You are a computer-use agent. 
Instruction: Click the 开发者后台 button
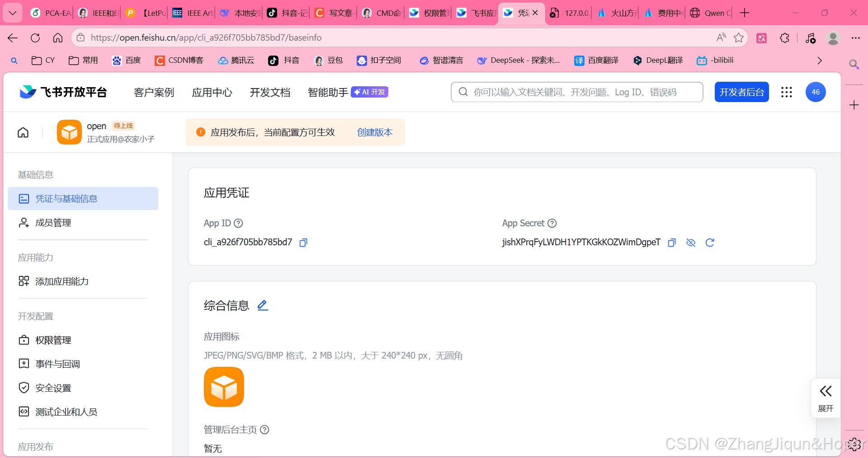click(x=741, y=92)
